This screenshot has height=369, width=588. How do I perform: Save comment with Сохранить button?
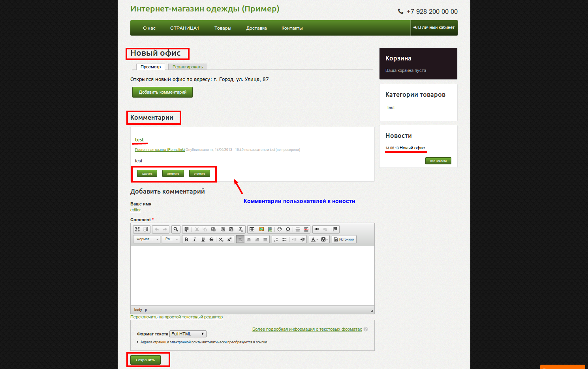[145, 360]
